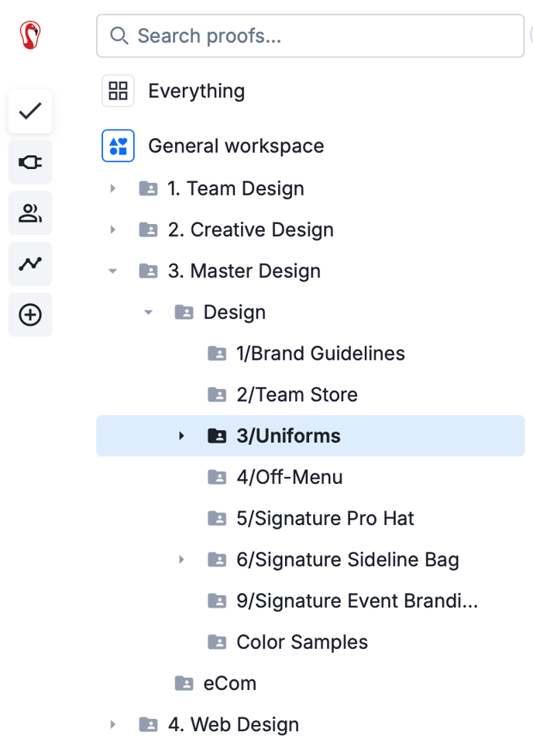Expand the 4. Web Design folder arrow
The image size is (533, 756).
click(113, 724)
